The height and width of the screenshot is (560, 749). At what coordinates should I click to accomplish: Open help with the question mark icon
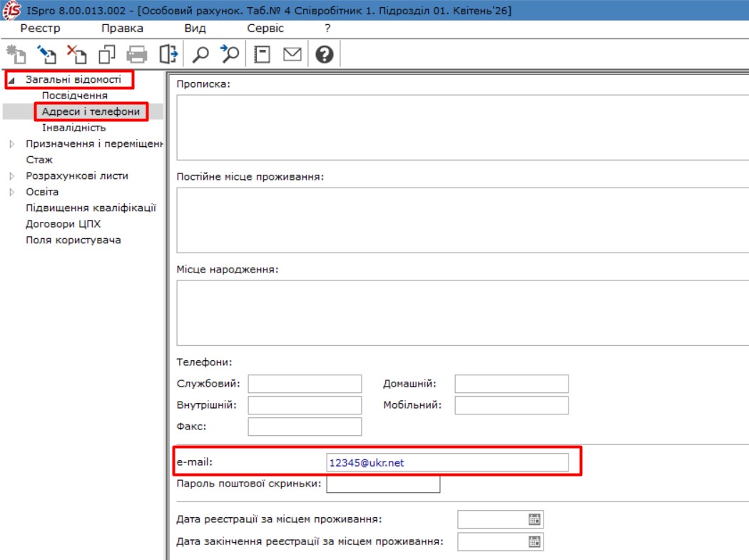click(324, 54)
